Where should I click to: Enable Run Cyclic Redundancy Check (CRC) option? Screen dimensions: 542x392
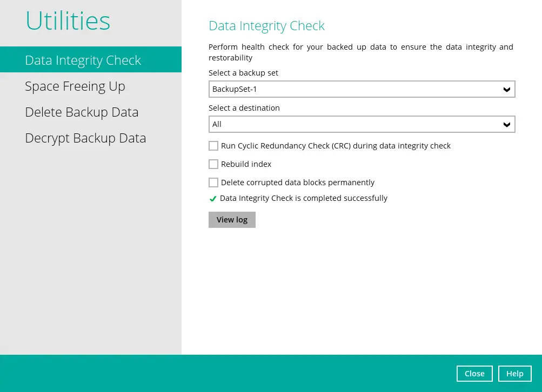tap(213, 146)
